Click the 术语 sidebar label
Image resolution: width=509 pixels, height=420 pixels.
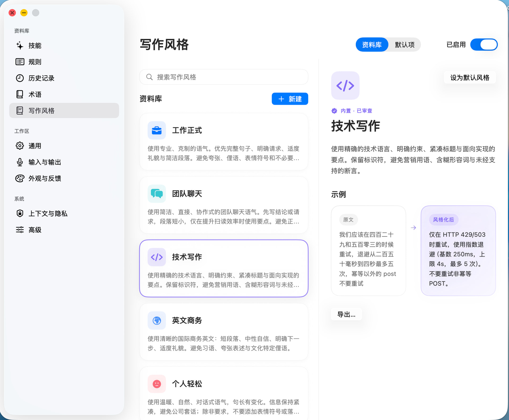pos(35,94)
